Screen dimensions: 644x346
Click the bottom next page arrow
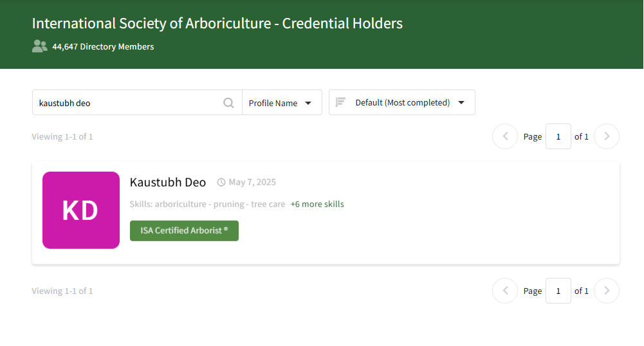tap(606, 291)
